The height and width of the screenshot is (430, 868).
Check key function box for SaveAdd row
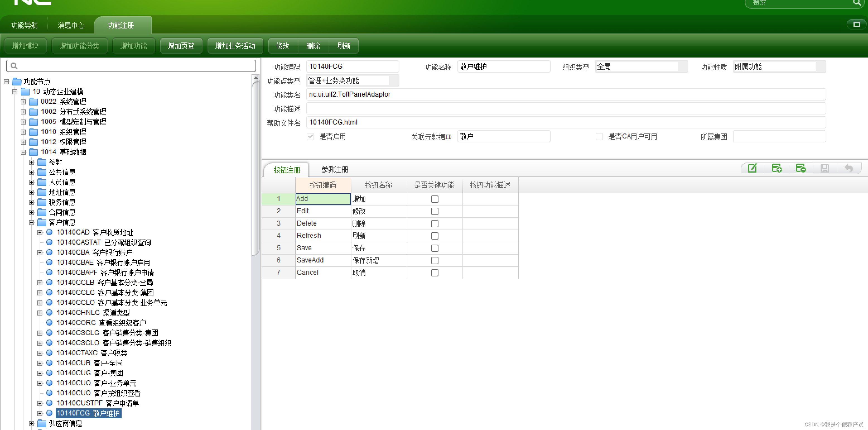pyautogui.click(x=435, y=260)
